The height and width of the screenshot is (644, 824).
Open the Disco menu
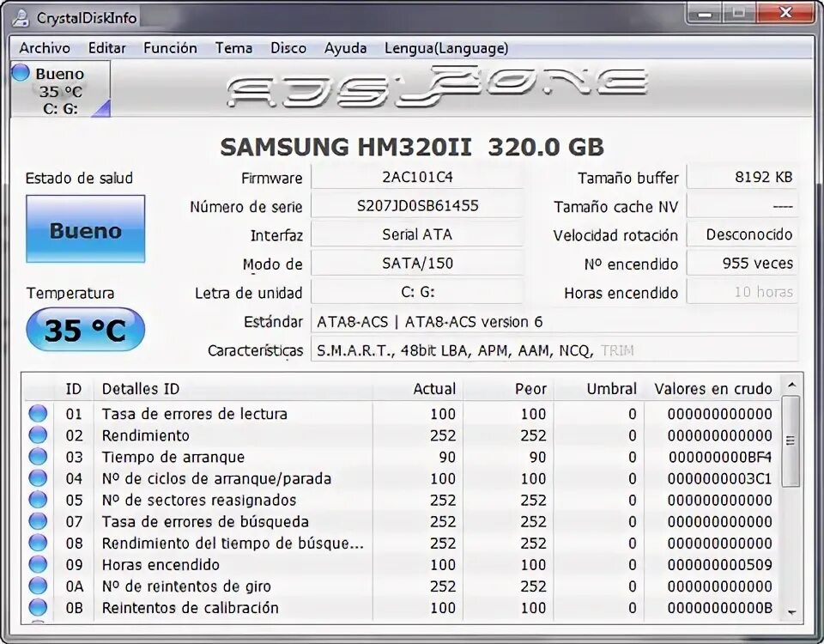[288, 48]
